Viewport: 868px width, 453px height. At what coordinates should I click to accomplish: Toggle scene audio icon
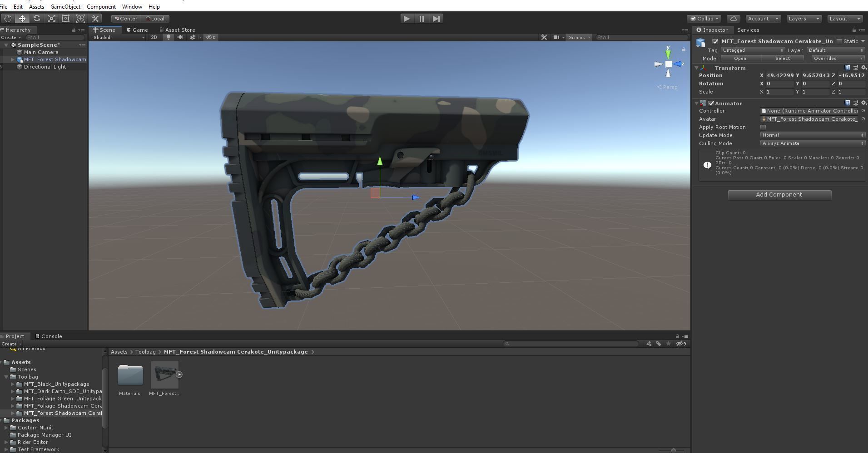[x=180, y=37]
